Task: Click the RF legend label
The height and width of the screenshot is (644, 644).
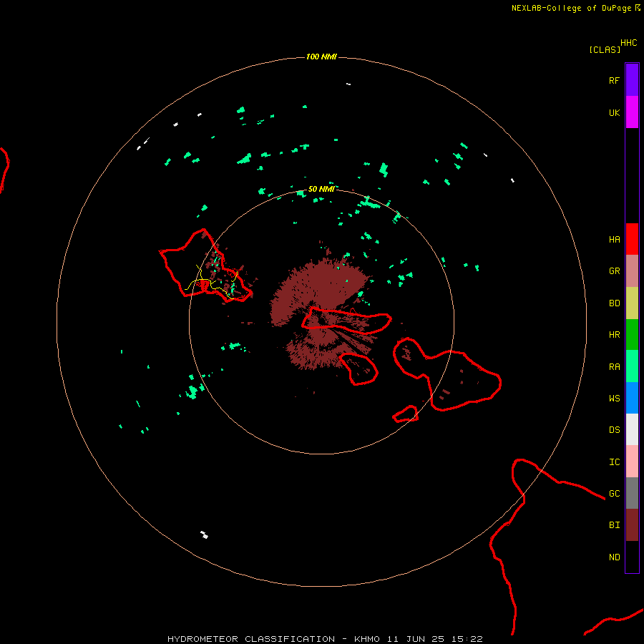Action: tap(614, 80)
